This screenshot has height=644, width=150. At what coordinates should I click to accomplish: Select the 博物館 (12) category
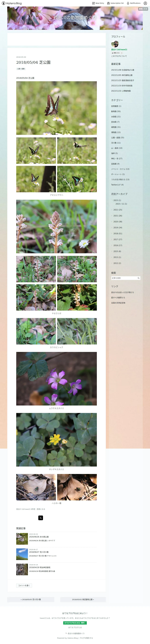point(116,133)
